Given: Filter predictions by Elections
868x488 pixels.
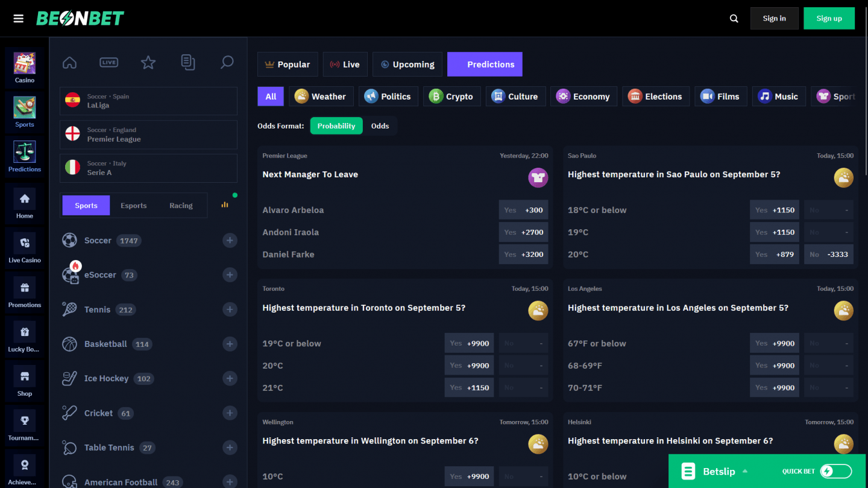Looking at the screenshot, I should pyautogui.click(x=655, y=97).
